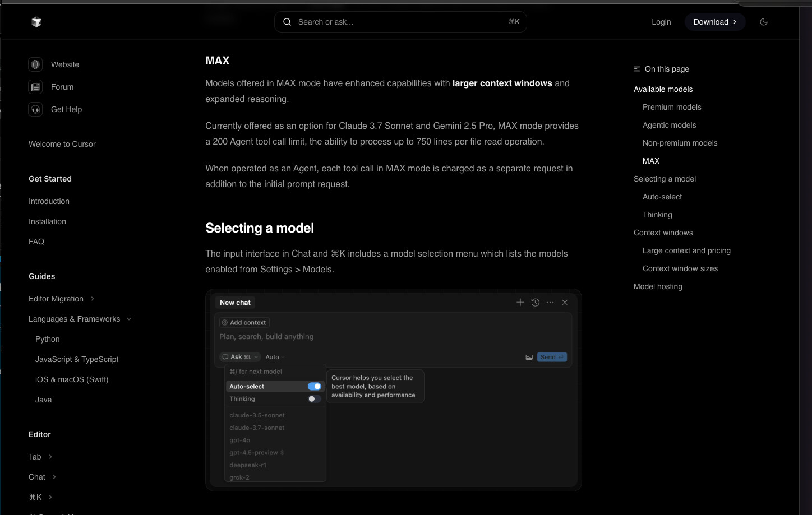812x515 pixels.
Task: Click the image attach icon beside Send
Action: pyautogui.click(x=529, y=357)
